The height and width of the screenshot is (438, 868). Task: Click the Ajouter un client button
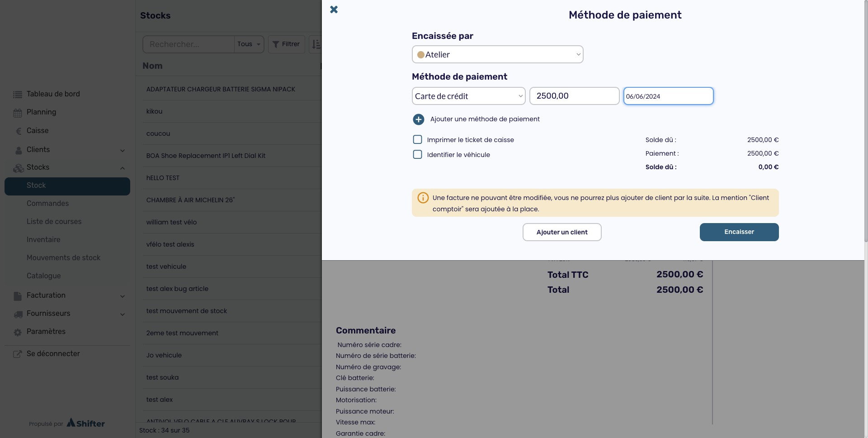[x=561, y=233]
